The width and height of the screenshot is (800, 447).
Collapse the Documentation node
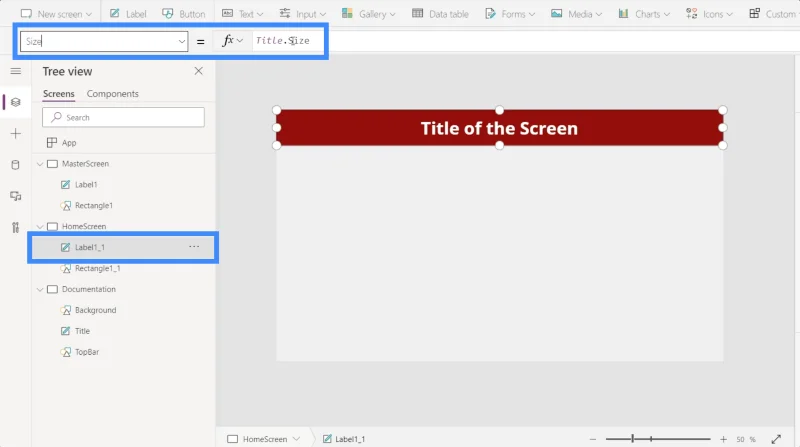pyautogui.click(x=40, y=289)
